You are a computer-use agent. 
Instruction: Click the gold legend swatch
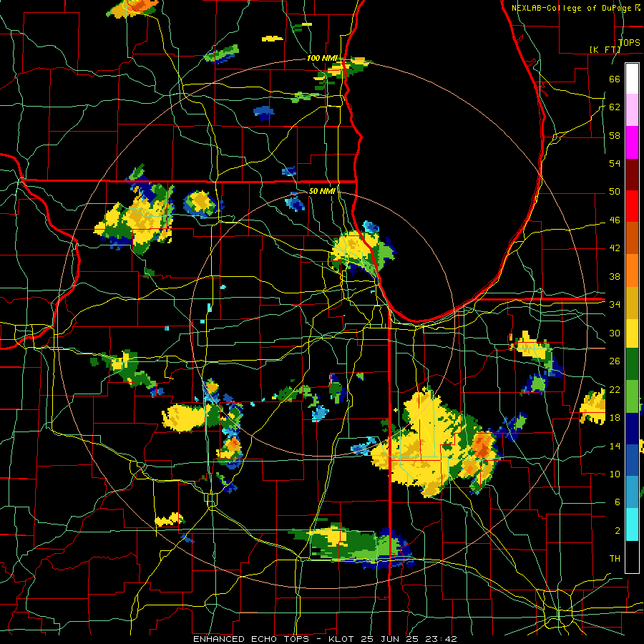click(632, 303)
